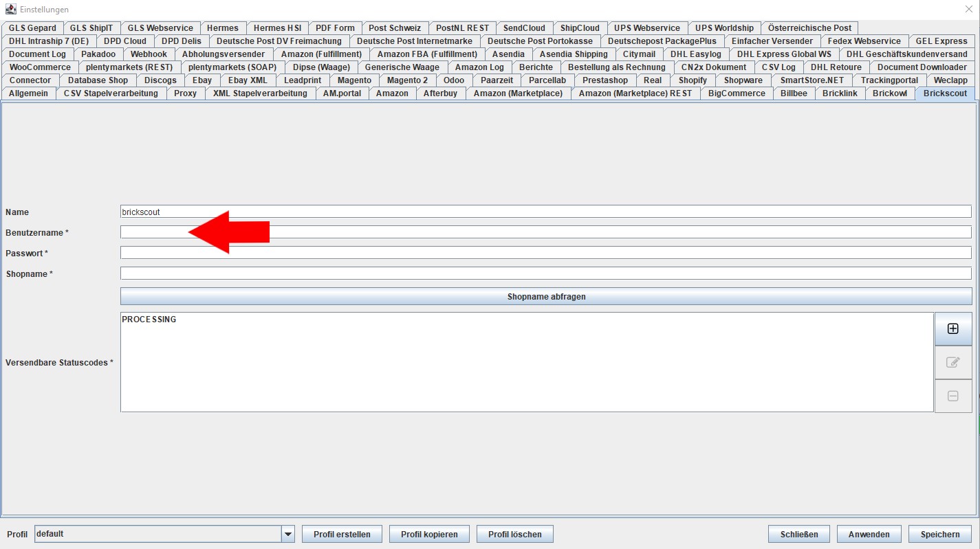Switch to the Bricklink tab
Image resolution: width=980 pixels, height=549 pixels.
[840, 93]
